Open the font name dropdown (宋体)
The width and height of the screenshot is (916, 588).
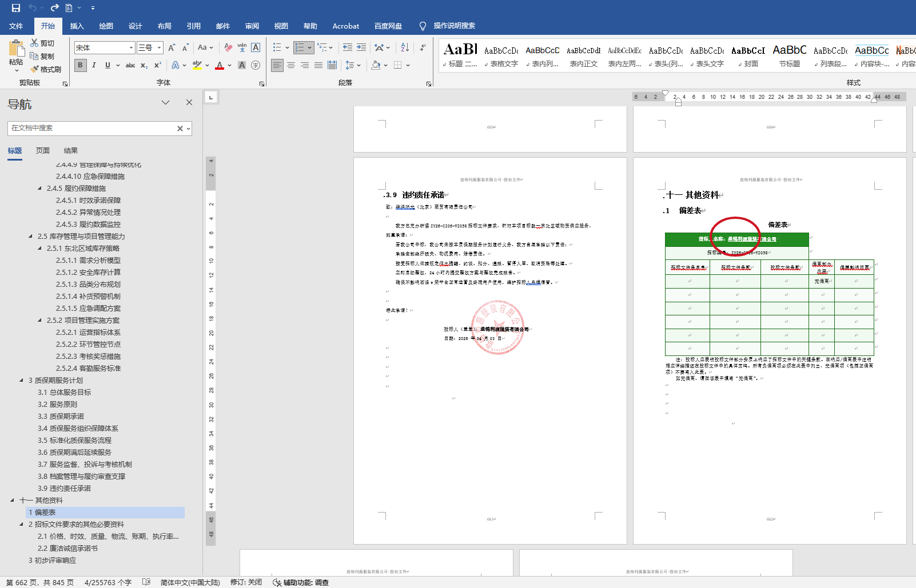(131, 48)
